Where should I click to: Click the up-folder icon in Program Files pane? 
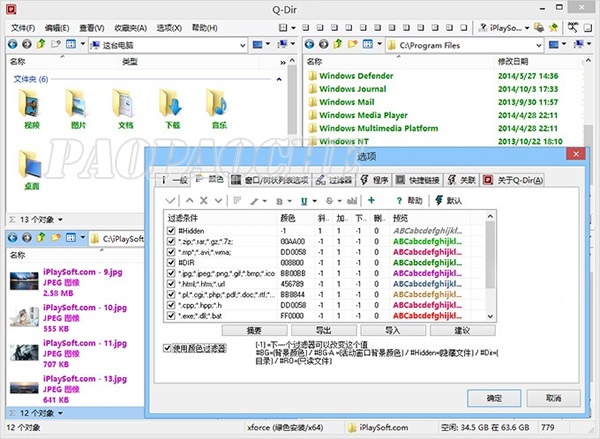coord(338,44)
